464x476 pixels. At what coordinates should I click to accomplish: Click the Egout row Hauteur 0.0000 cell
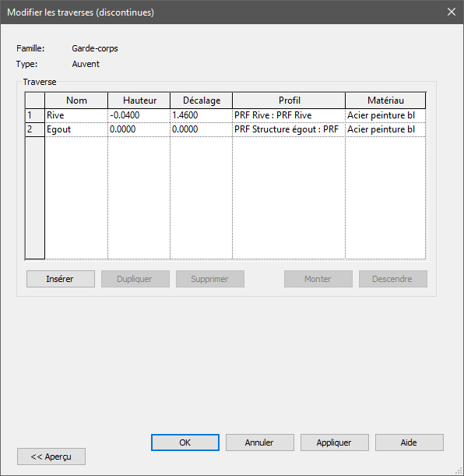click(139, 129)
